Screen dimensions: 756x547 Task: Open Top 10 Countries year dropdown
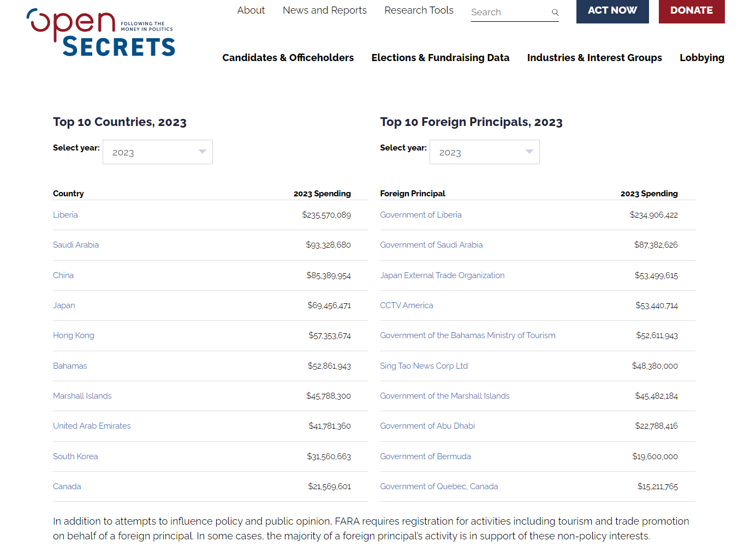click(158, 152)
